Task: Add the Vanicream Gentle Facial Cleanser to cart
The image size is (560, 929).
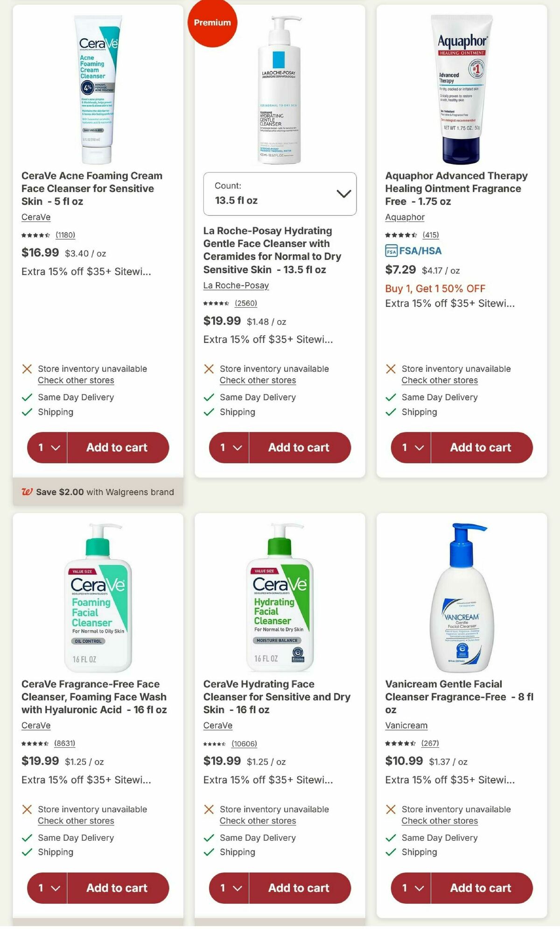Action: pos(481,888)
